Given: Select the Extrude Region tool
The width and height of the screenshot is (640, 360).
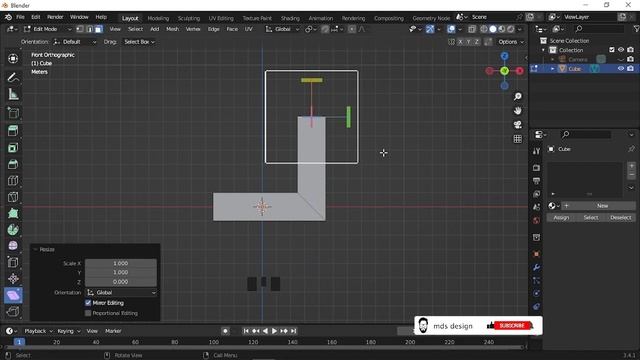Looking at the screenshot, I should (13, 131).
